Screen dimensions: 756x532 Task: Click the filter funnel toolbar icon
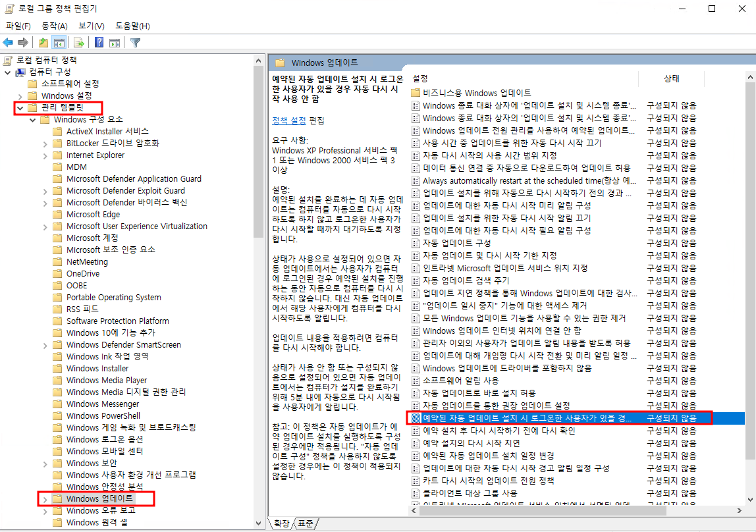click(x=135, y=43)
